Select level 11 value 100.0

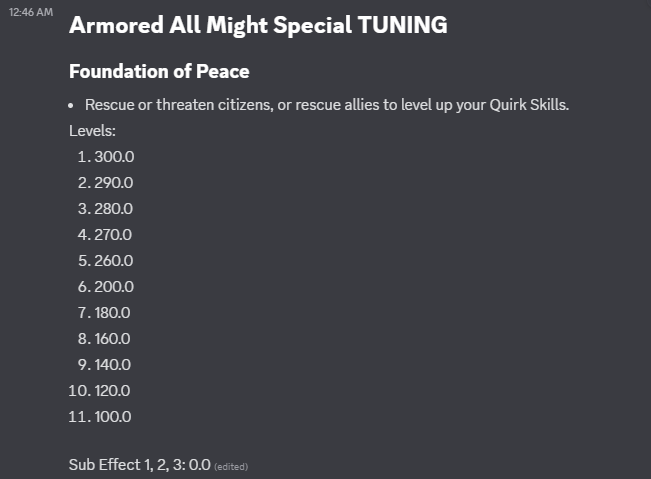click(113, 417)
